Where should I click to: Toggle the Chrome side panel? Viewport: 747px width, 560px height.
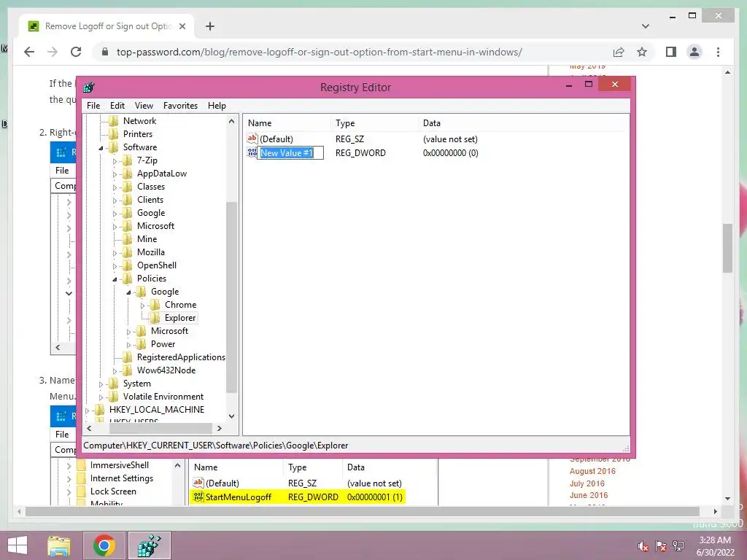point(671,52)
